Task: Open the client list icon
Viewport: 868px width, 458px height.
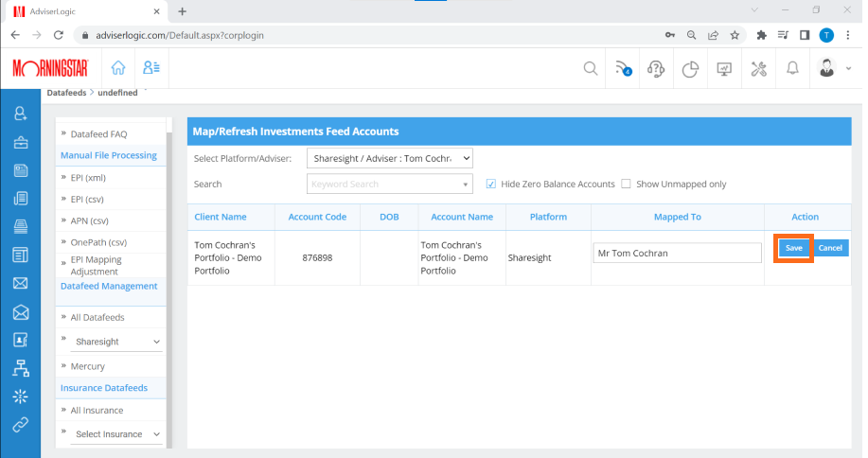Action: tap(151, 67)
